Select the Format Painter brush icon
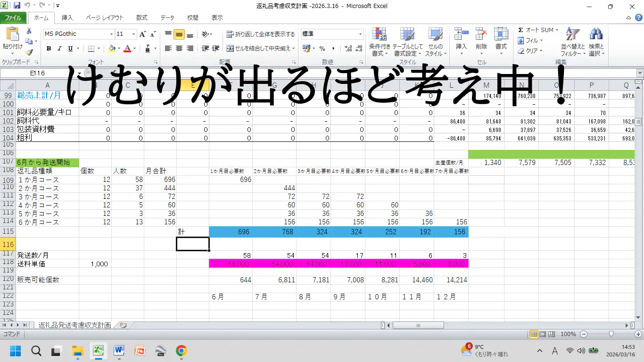Screen dimensions: 644x362 (29, 53)
